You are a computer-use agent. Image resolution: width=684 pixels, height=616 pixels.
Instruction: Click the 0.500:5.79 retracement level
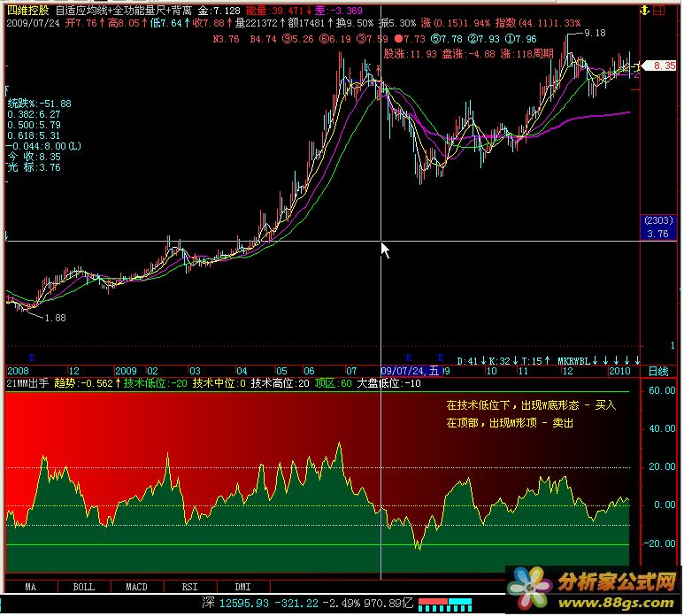(34, 125)
